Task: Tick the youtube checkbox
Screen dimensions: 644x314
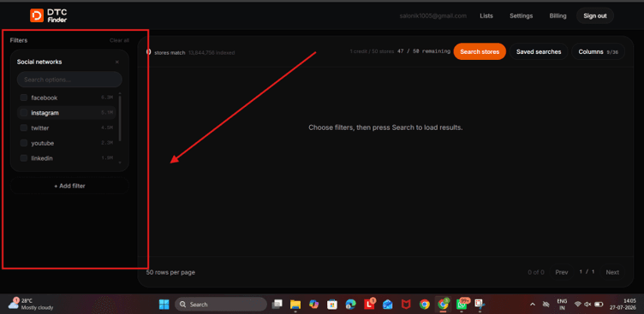Action: click(x=24, y=143)
